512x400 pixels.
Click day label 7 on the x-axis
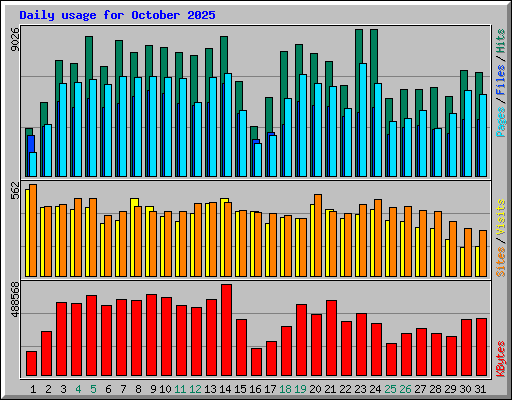[123, 389]
